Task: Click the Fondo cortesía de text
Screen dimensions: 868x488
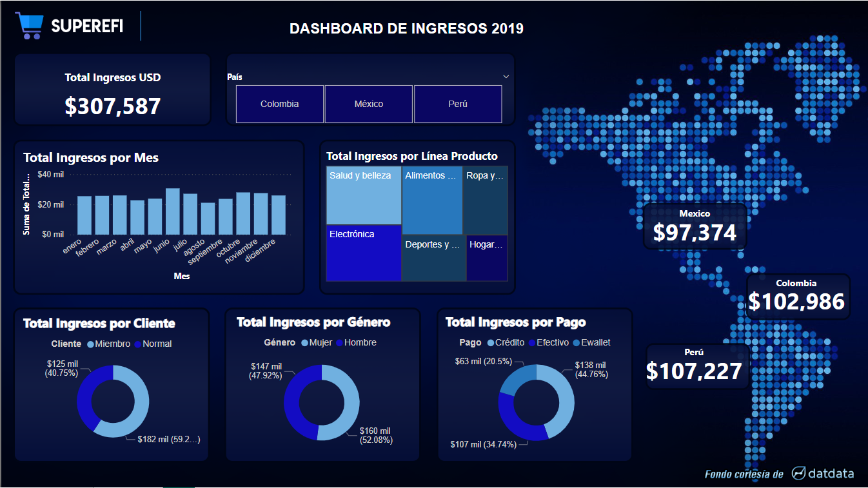Action: click(744, 474)
